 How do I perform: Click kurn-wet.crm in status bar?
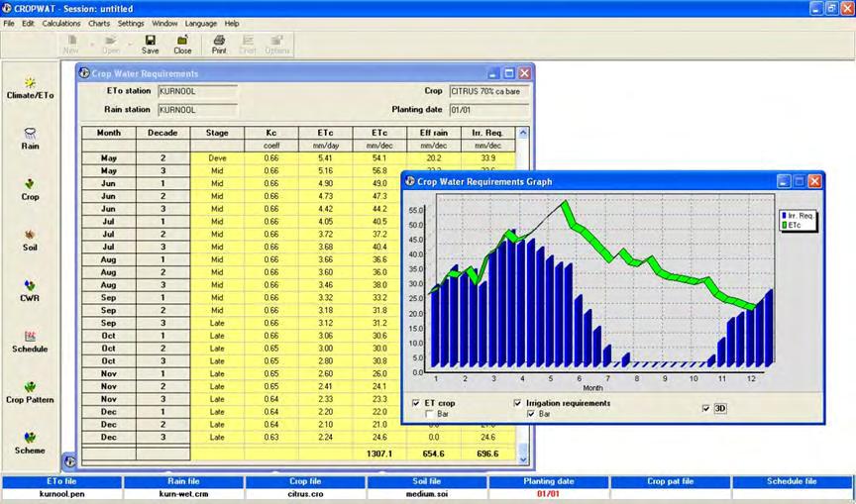click(x=183, y=494)
